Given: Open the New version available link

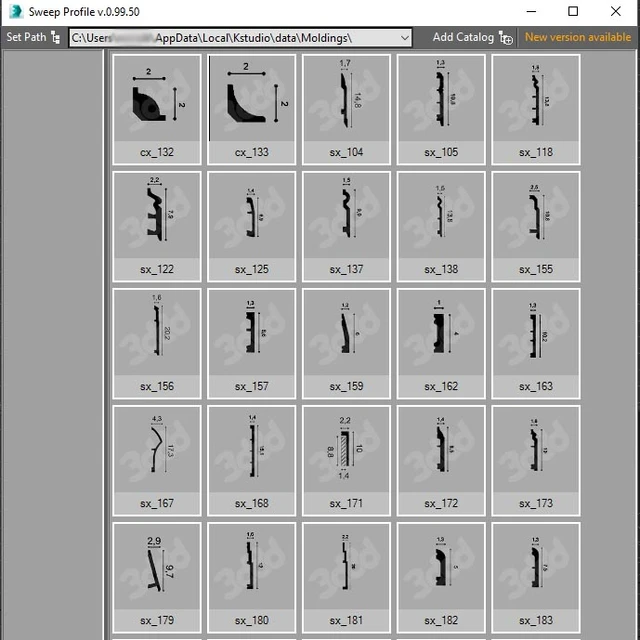Looking at the screenshot, I should click(x=578, y=37).
